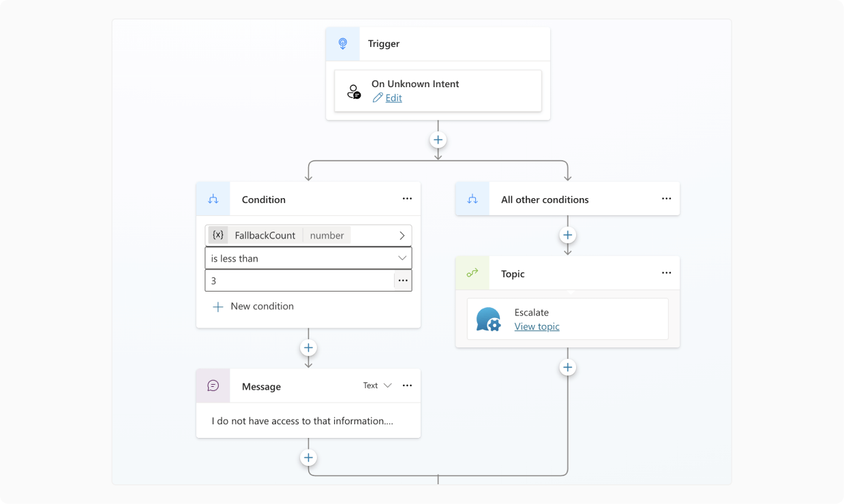The width and height of the screenshot is (844, 504).
Task: Click the Topic node redirect icon
Action: 472,273
